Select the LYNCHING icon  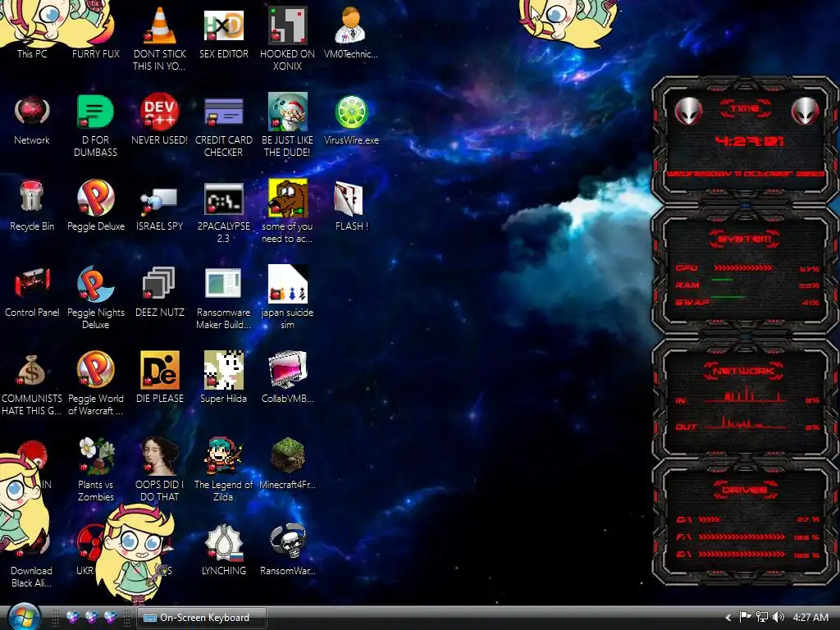pos(223,543)
